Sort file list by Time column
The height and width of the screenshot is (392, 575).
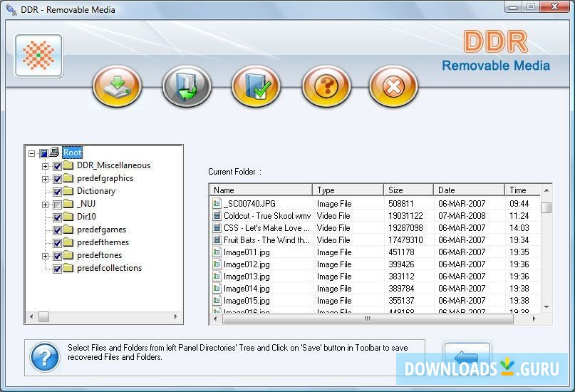click(522, 190)
